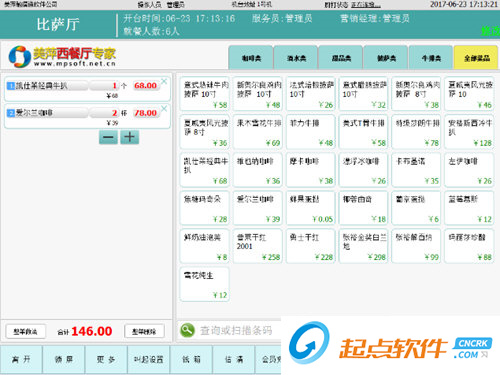Click the 比萨厅 table name header
Screen dimensions: 500x375
58,25
